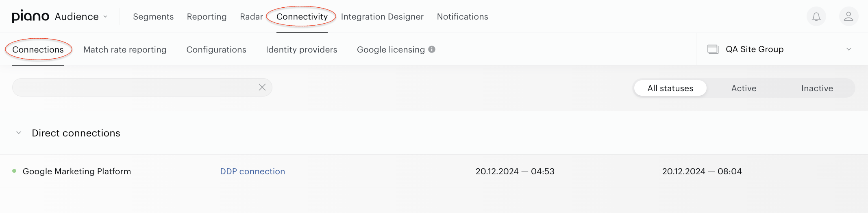This screenshot has height=213, width=868.
Task: Open the DDP connection link
Action: tap(252, 171)
